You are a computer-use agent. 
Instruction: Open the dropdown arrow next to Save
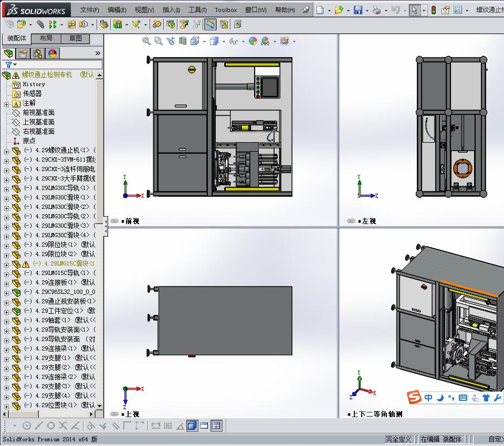[367, 10]
